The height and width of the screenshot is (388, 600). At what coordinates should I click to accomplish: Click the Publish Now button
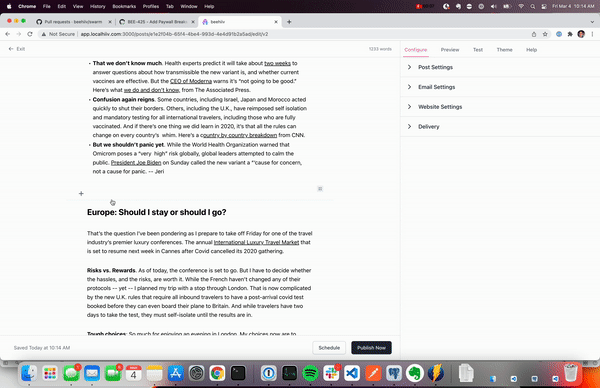371,348
